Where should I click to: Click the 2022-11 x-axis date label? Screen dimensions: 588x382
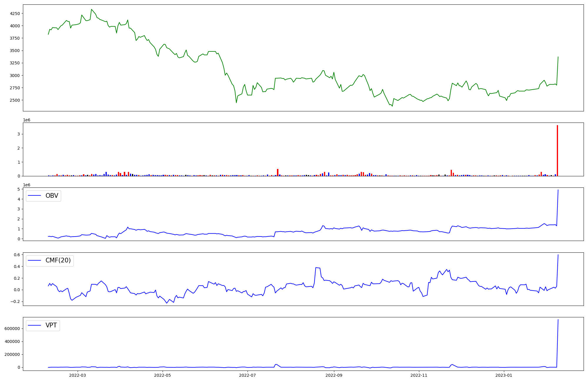pos(419,375)
